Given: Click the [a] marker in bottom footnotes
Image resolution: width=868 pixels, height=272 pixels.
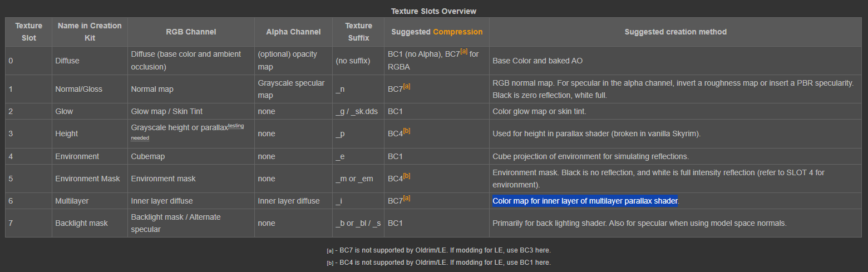Looking at the screenshot, I should (x=330, y=251).
